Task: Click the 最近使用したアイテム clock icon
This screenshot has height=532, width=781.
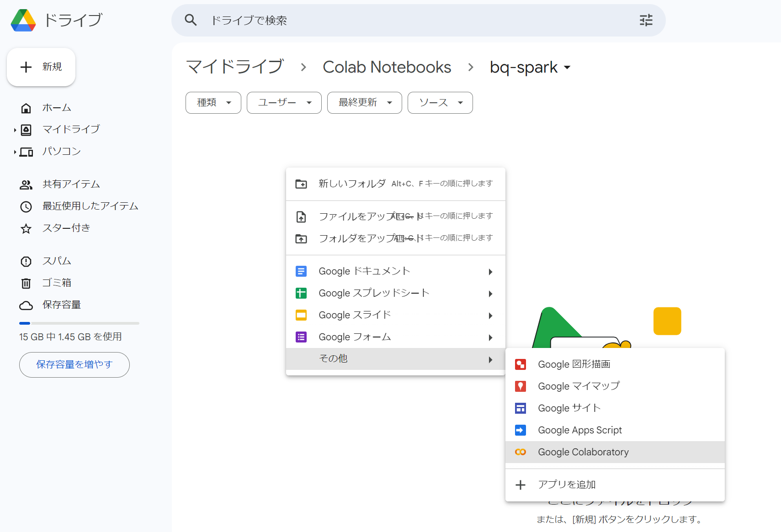Action: point(26,207)
